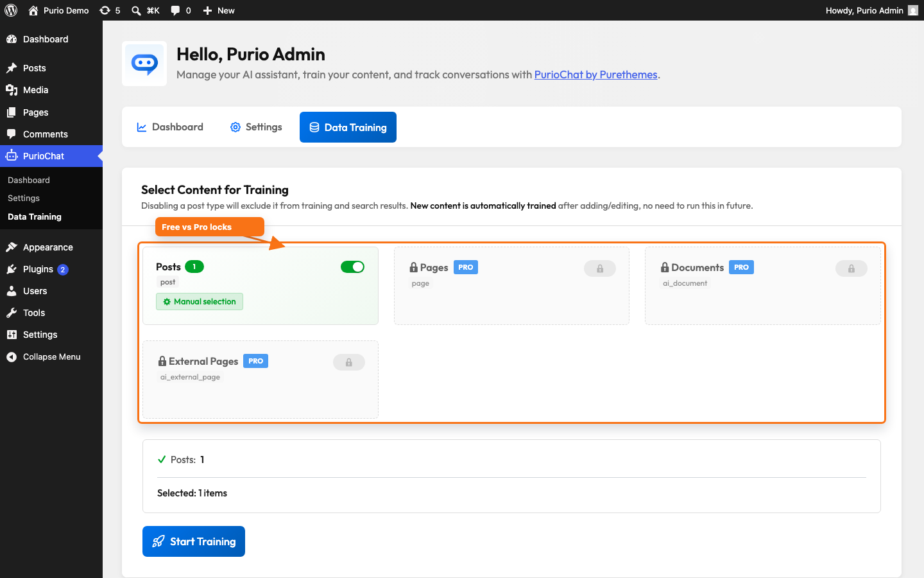Image resolution: width=924 pixels, height=578 pixels.
Task: Click the WordPress logo in admin bar
Action: click(11, 10)
